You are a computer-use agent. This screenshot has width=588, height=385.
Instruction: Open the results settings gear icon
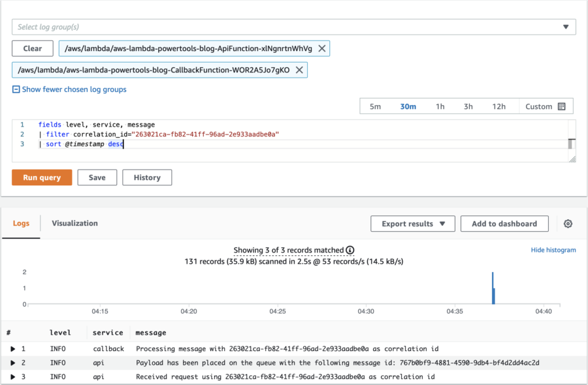(568, 224)
